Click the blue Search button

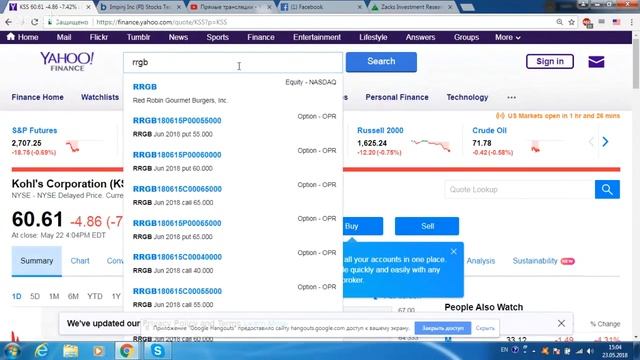point(381,62)
